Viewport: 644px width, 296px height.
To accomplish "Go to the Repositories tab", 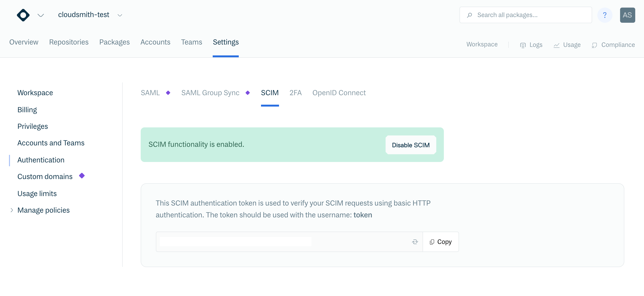I will 69,42.
